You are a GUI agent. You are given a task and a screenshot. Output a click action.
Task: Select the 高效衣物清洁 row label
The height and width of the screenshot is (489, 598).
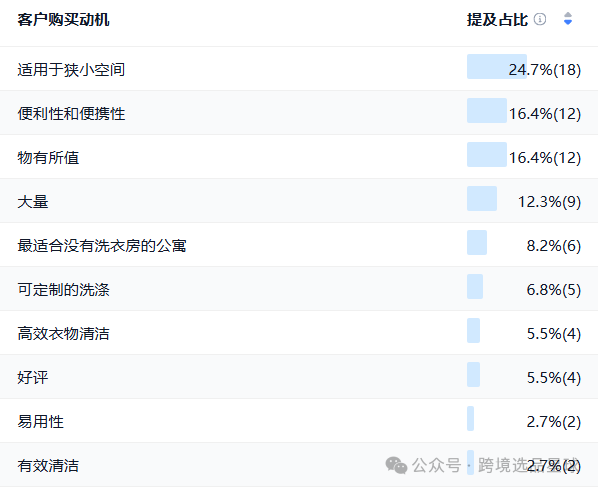coord(63,334)
